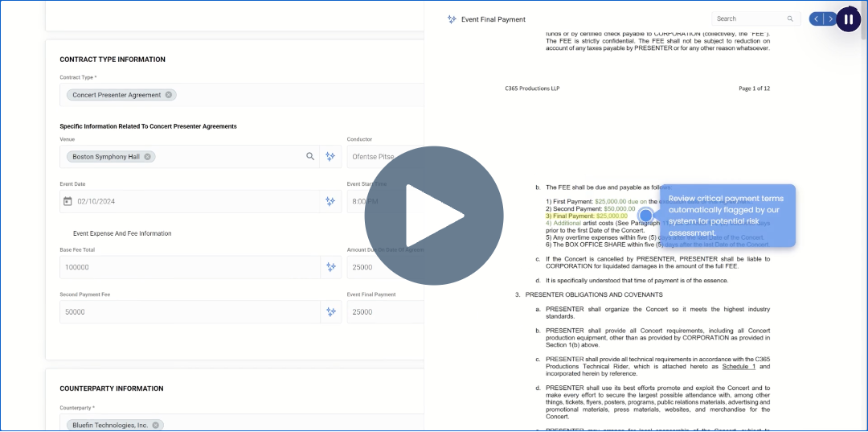Click the blue hotspot dot next to tooltip
Screen dimensions: 868x432
(645, 215)
